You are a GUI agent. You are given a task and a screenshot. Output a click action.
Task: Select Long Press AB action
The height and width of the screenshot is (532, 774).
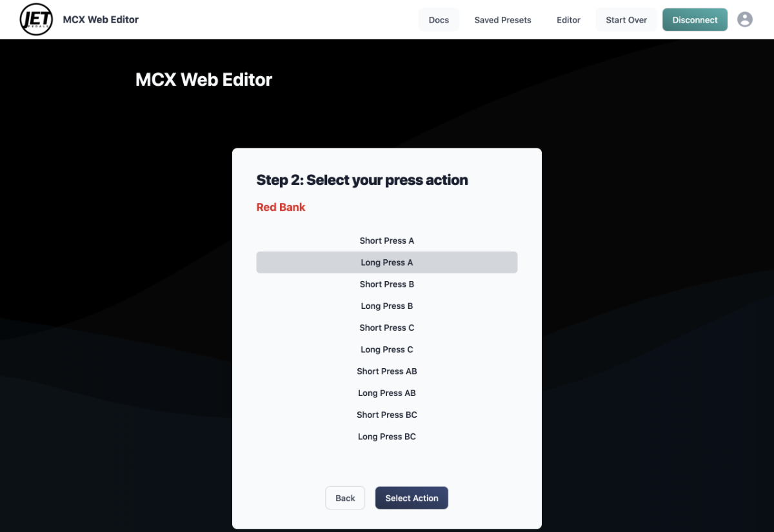(x=387, y=393)
